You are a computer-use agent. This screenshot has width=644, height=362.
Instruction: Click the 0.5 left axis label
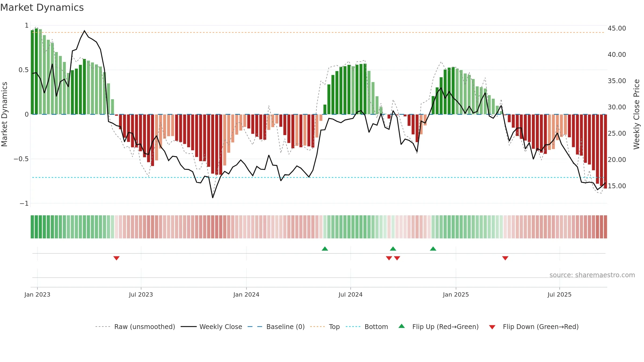(24, 70)
